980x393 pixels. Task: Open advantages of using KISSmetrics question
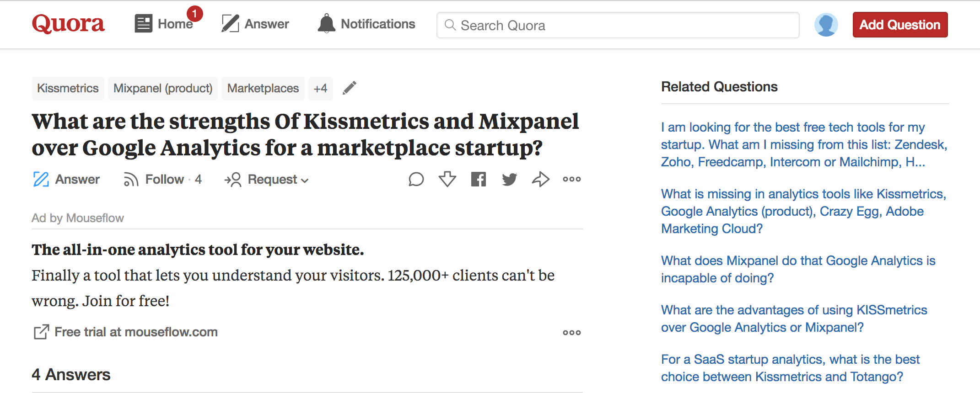click(794, 319)
